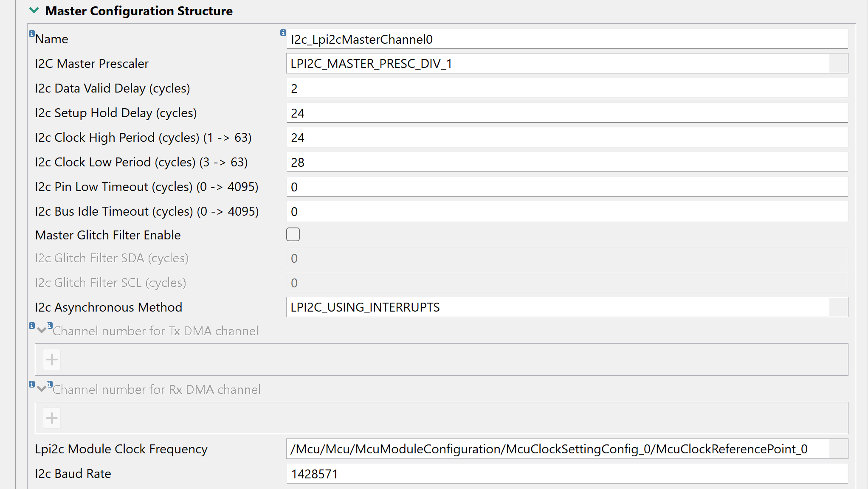Viewport: 868px width, 489px height.
Task: Click the plus icon to add an Rx DMA channel
Action: click(x=51, y=418)
